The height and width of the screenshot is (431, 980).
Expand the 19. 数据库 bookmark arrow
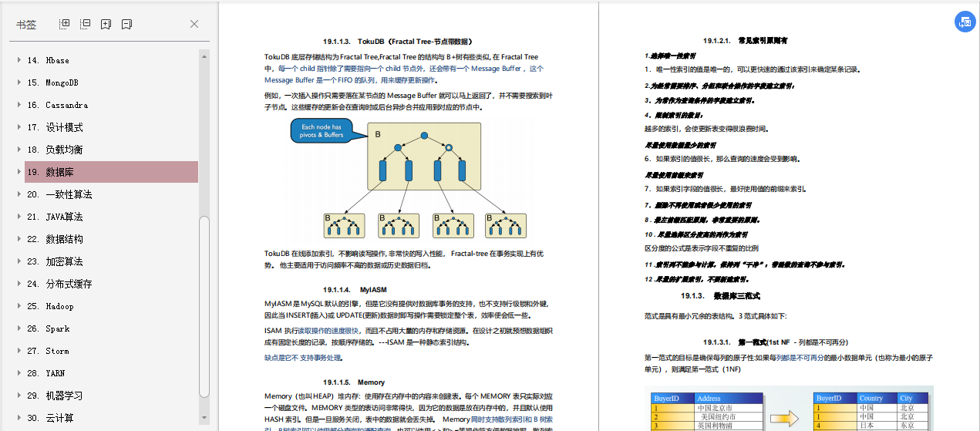(x=19, y=172)
